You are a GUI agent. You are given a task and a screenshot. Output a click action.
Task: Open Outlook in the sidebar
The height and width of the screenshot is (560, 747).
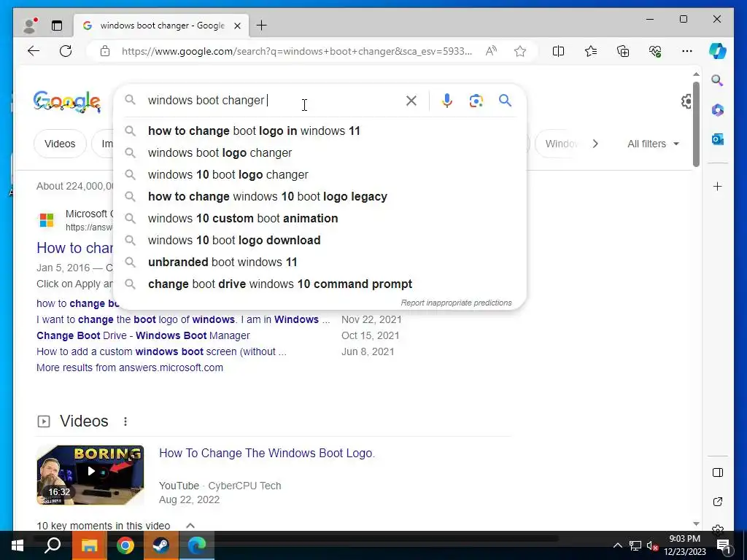click(718, 139)
